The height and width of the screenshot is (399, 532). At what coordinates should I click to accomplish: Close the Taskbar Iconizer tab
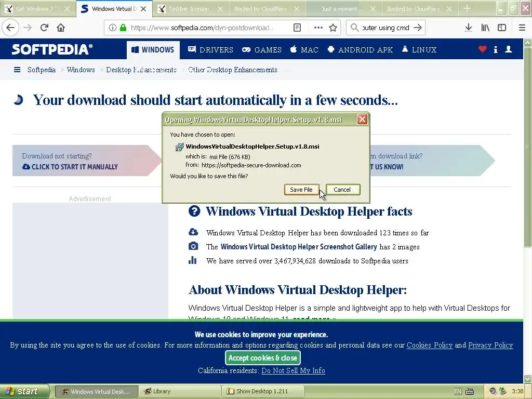[220, 9]
